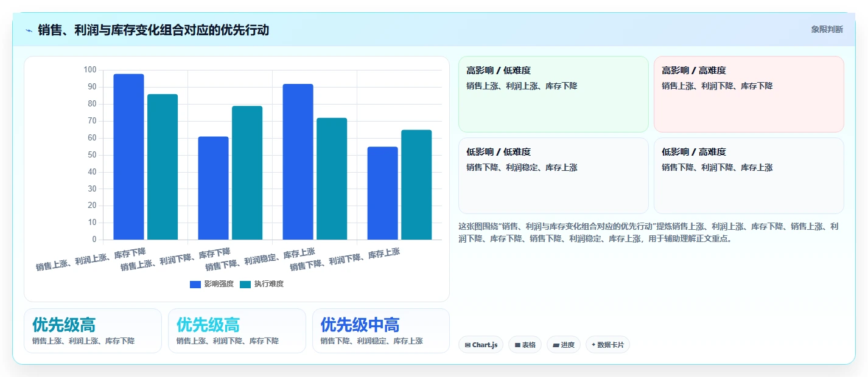This screenshot has width=868, height=377.
Task: Select the 优先级中高 priority card
Action: 381,331
